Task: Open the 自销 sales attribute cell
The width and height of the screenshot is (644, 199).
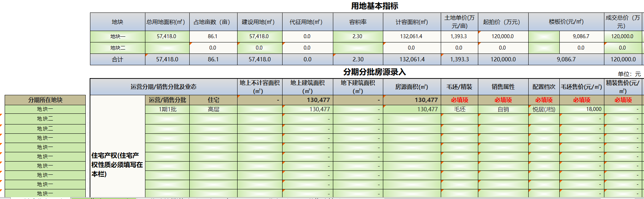Action: (503, 109)
